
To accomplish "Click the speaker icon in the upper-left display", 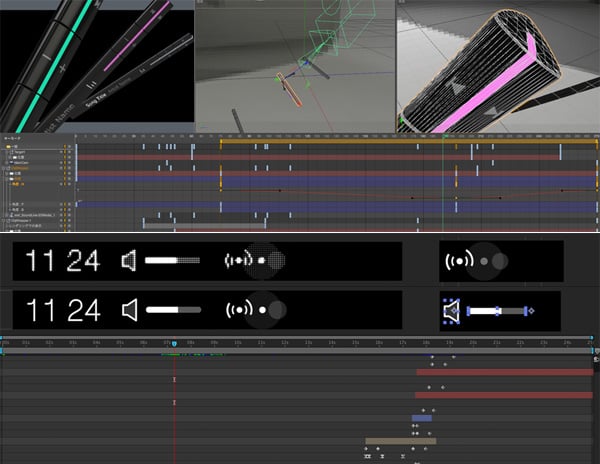I will [x=129, y=261].
